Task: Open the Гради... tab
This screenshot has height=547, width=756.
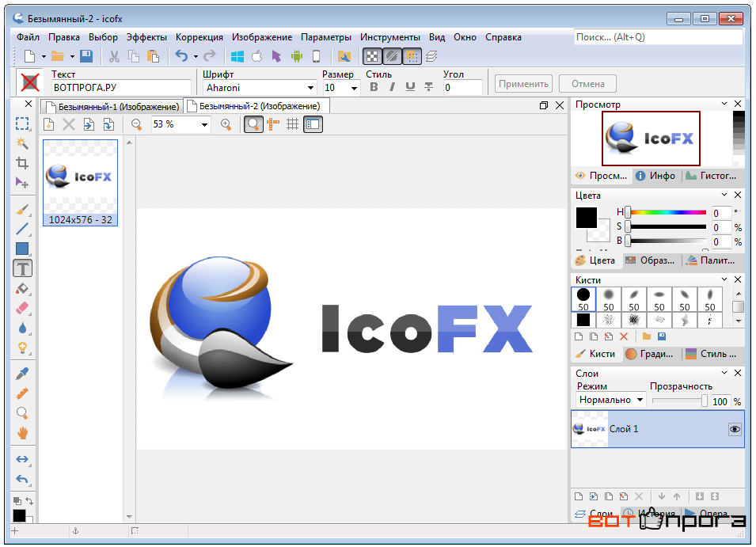Action: (649, 354)
